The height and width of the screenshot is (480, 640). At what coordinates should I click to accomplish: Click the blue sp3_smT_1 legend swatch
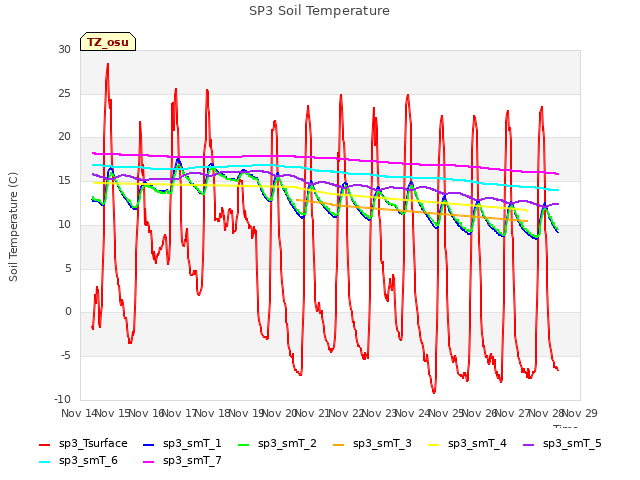pos(149,444)
